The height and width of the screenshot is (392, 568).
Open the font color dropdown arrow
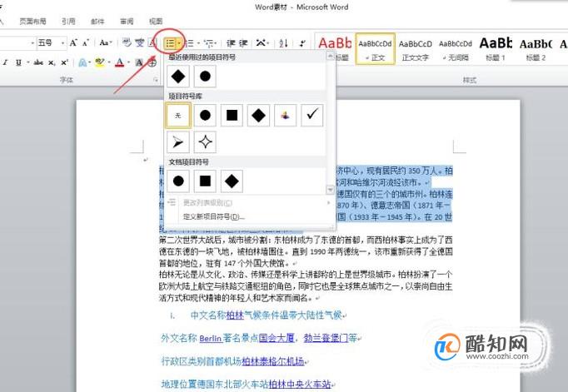pyautogui.click(x=129, y=63)
